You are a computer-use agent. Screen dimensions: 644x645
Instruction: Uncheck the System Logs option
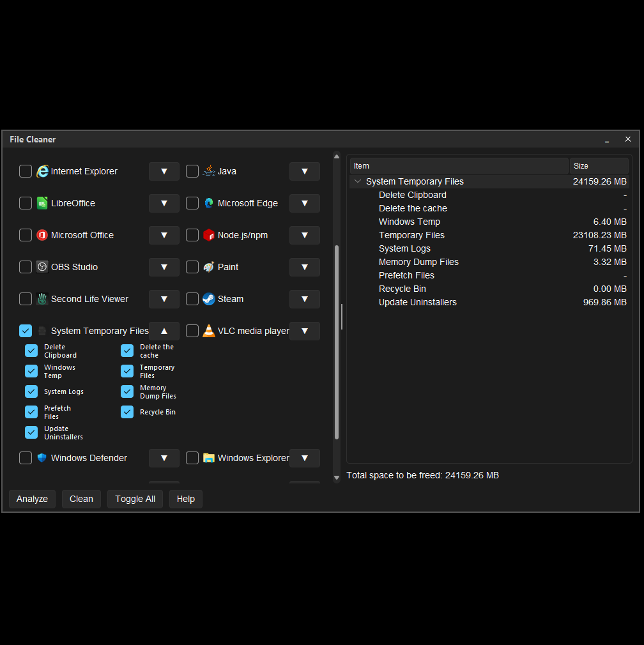[31, 391]
